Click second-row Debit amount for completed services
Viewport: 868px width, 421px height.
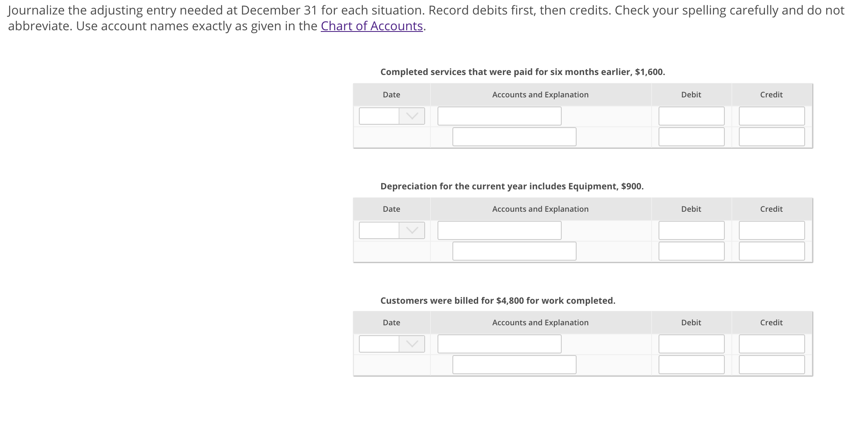coord(691,137)
